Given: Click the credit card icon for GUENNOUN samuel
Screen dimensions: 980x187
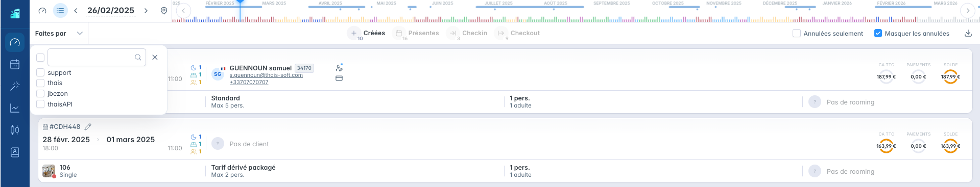Looking at the screenshot, I should pyautogui.click(x=339, y=78).
